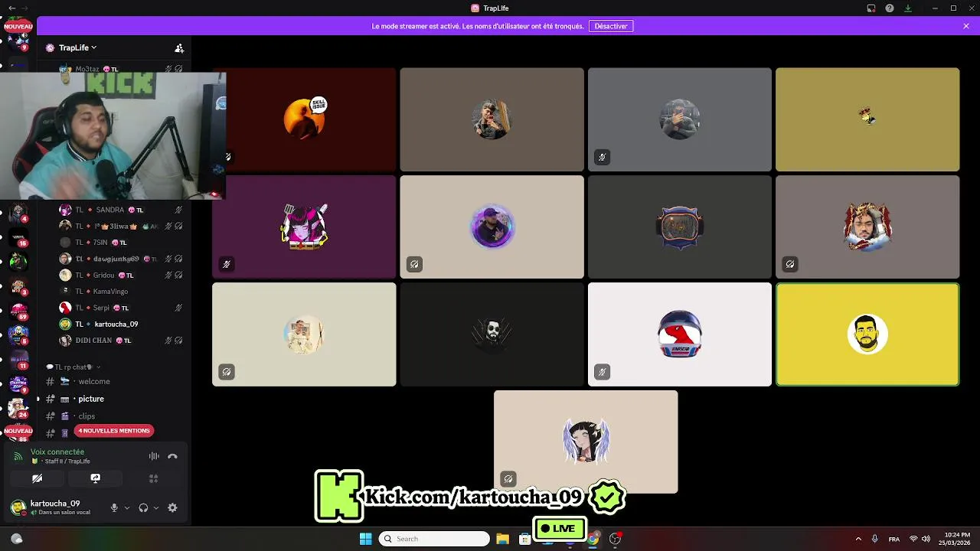This screenshot has height=551, width=980.
Task: Click the bottom NOUVEAU unread pill
Action: tap(18, 431)
